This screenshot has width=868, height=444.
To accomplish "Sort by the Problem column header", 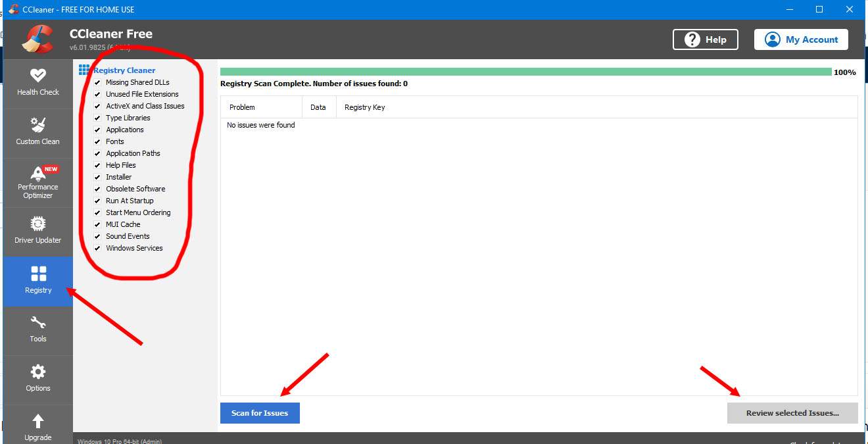I will tap(261, 107).
